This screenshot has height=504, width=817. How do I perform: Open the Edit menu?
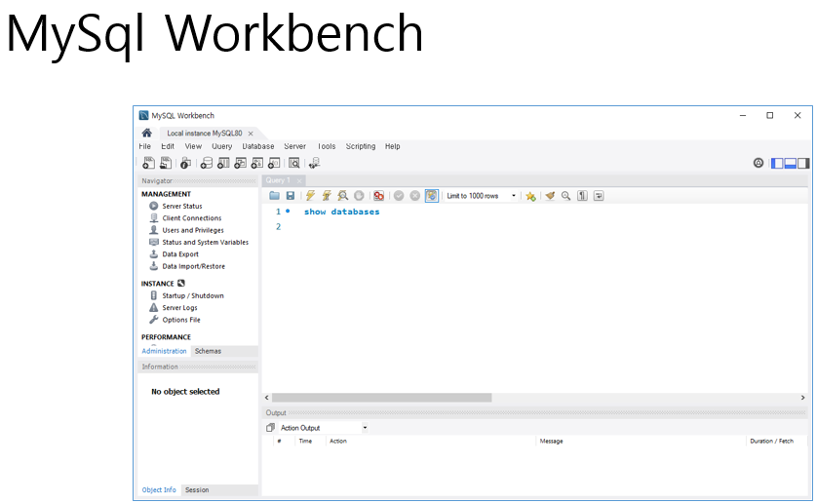pyautogui.click(x=168, y=146)
